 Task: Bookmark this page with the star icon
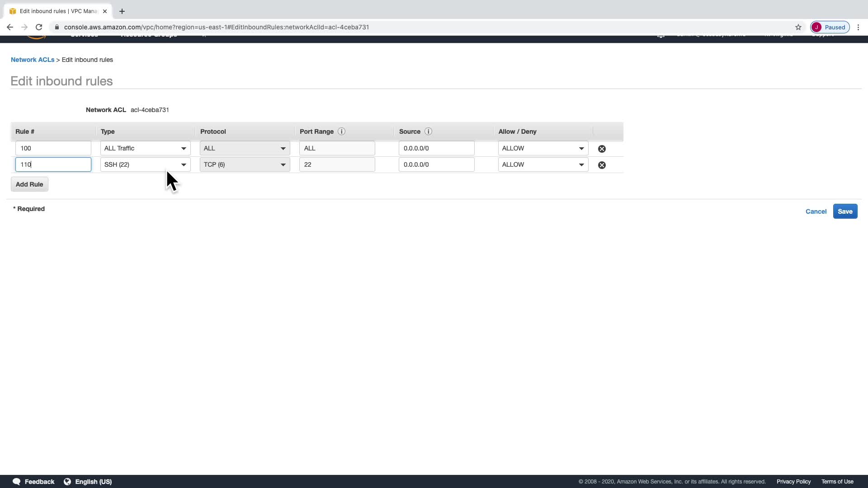click(x=798, y=27)
